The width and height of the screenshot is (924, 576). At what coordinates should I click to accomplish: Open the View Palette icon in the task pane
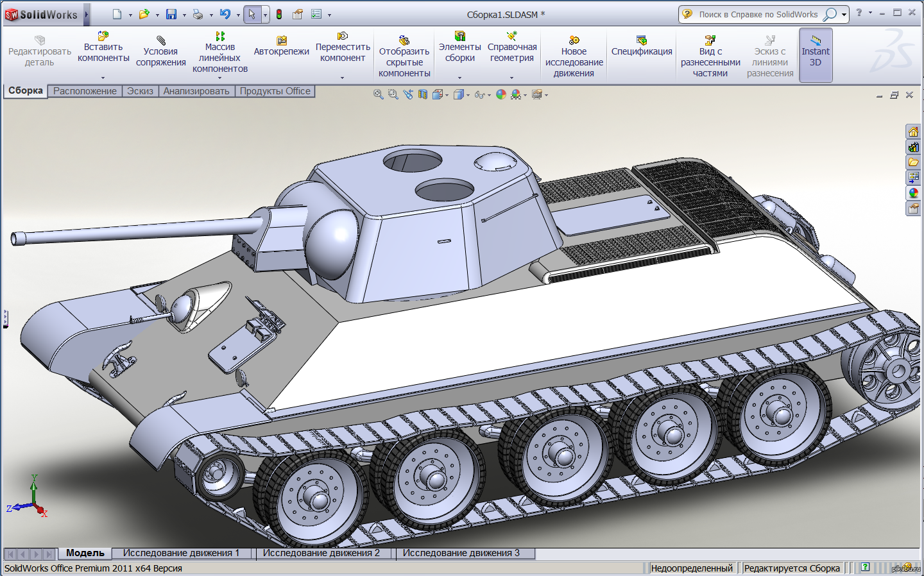click(x=913, y=178)
